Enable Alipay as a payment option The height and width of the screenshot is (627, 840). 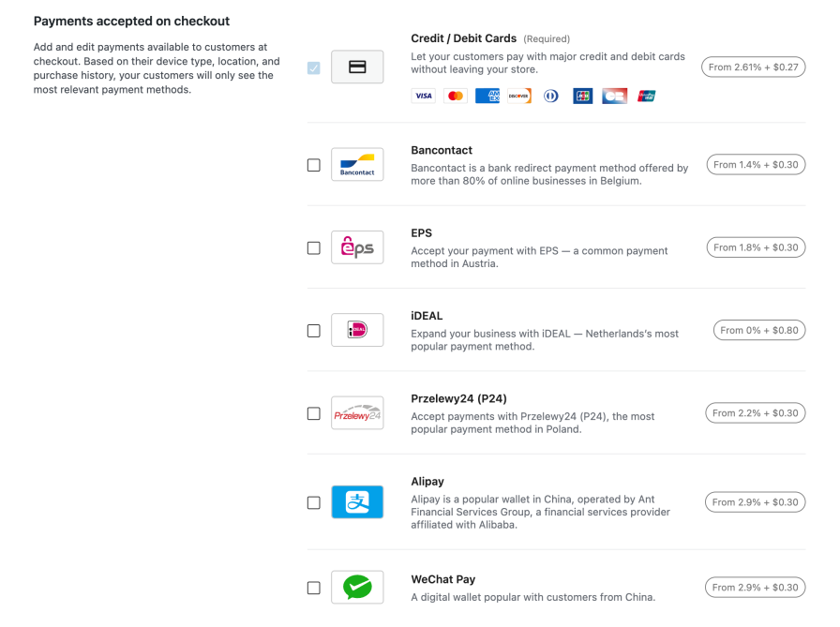point(314,502)
